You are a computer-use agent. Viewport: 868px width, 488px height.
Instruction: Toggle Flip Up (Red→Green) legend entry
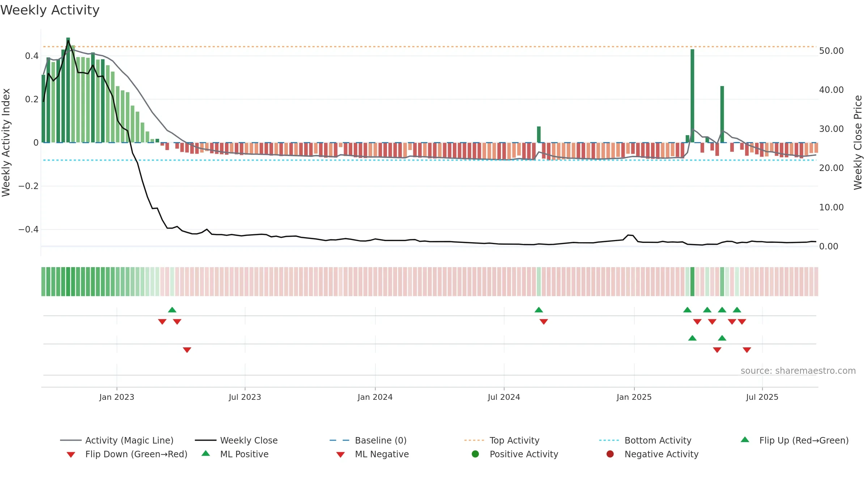point(794,440)
